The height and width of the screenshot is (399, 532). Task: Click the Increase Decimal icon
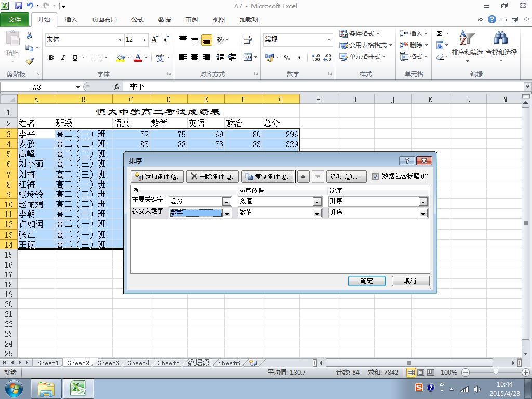coord(315,57)
